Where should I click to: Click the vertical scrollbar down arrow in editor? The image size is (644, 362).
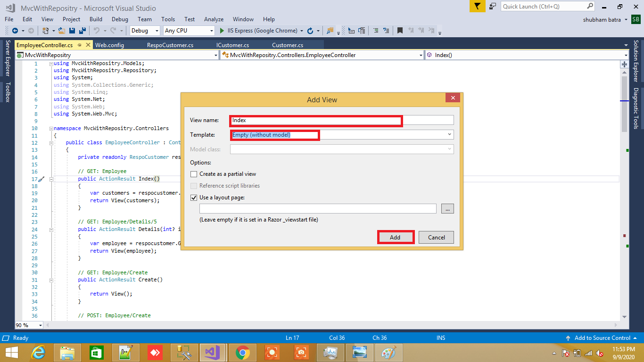[625, 317]
